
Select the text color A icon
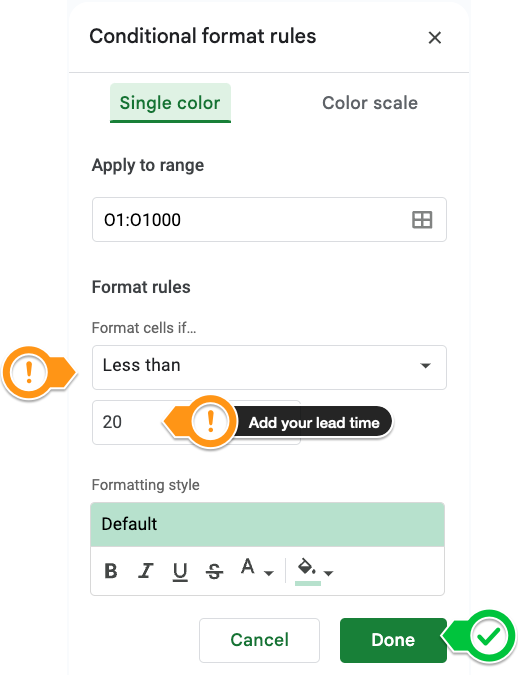(248, 567)
